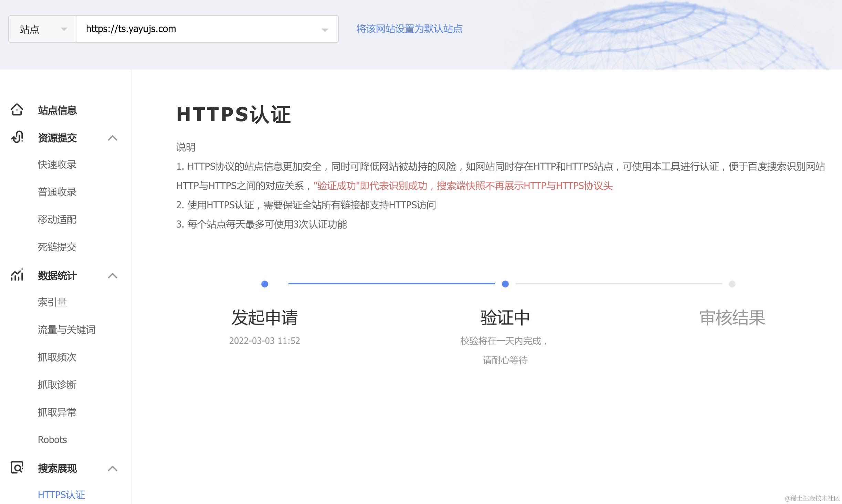Click the 资源提交 link icon
842x504 pixels.
click(x=17, y=137)
